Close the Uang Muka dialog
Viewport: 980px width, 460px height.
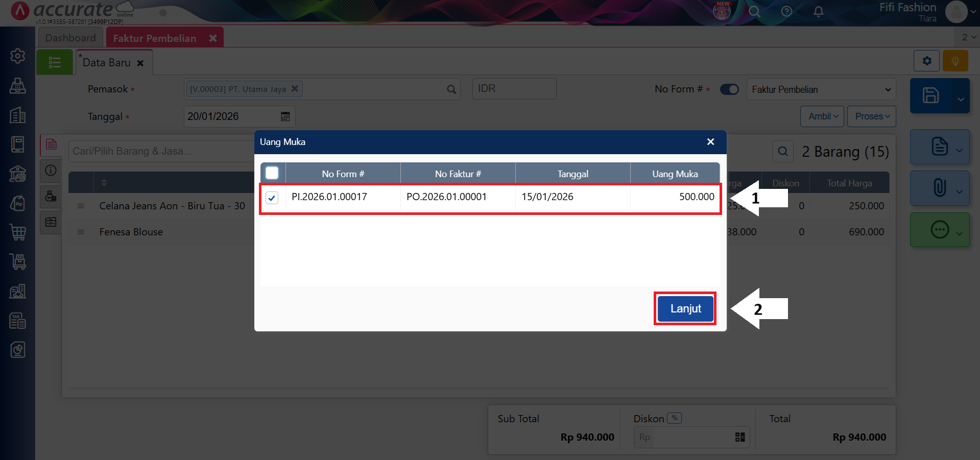(x=710, y=142)
